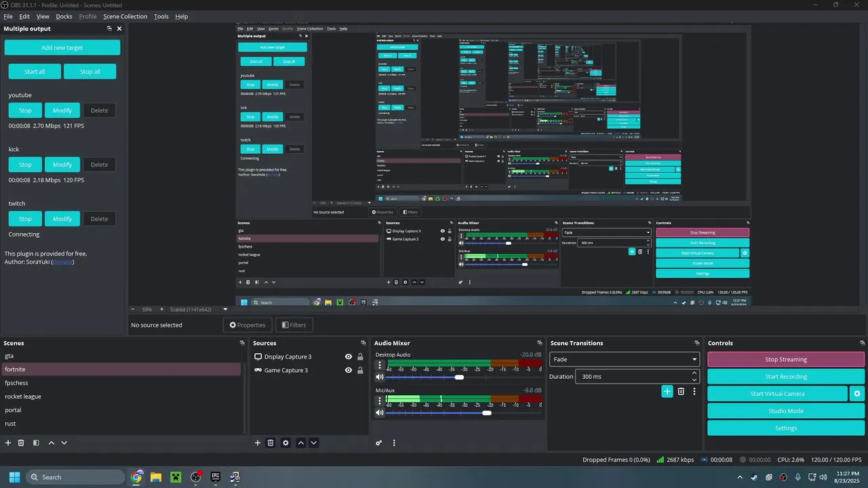868x488 pixels.
Task: Delete selected source using the Sources trash icon
Action: tap(271, 443)
